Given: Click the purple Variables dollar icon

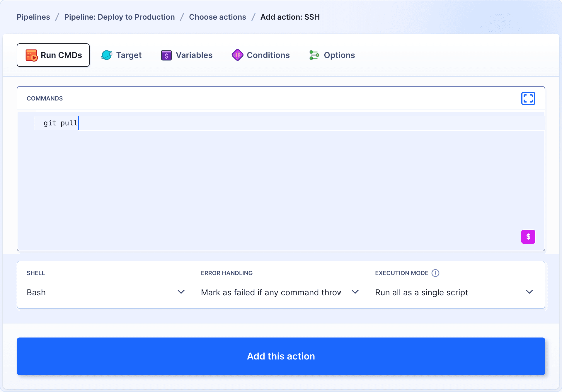Looking at the screenshot, I should [166, 55].
